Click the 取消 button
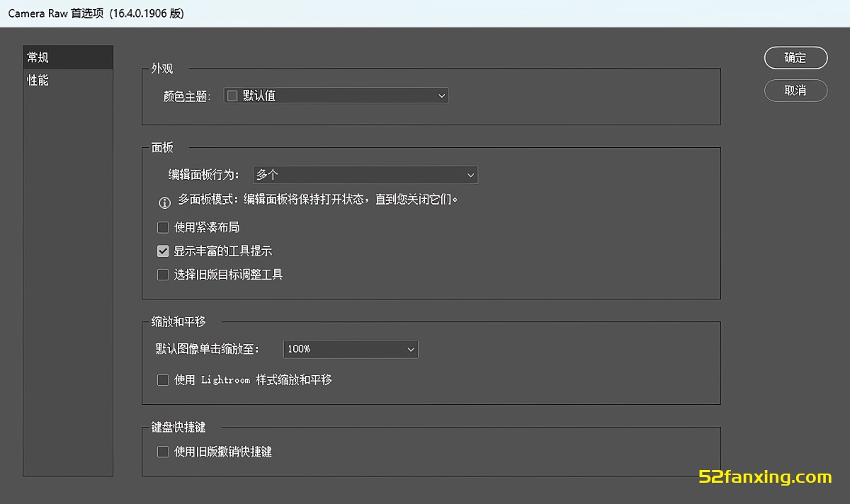The height and width of the screenshot is (504, 850). 795,91
